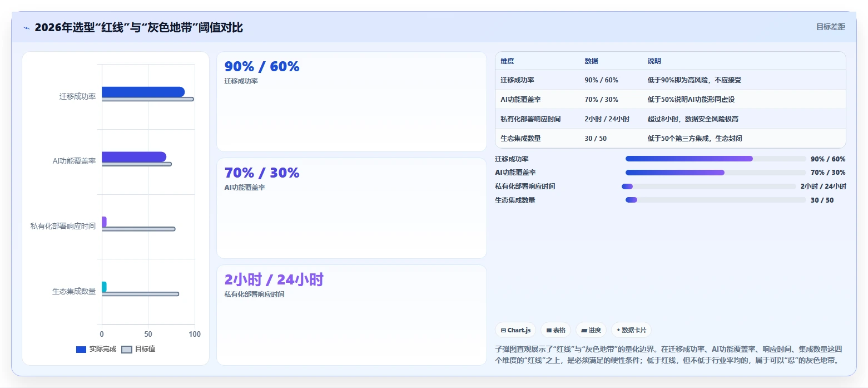Click the gray 迁移成功率 target bar in chart
Viewport: 868px width, 388px height.
coord(147,99)
